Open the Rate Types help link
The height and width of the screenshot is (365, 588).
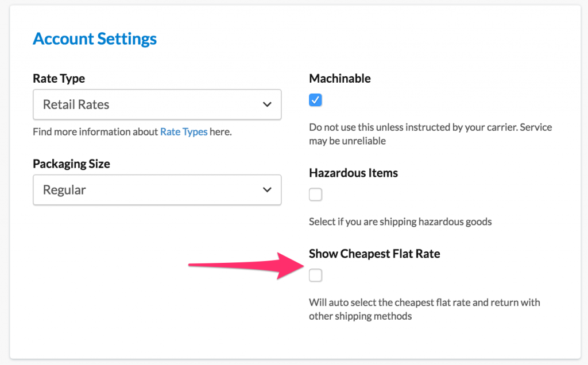pos(184,132)
